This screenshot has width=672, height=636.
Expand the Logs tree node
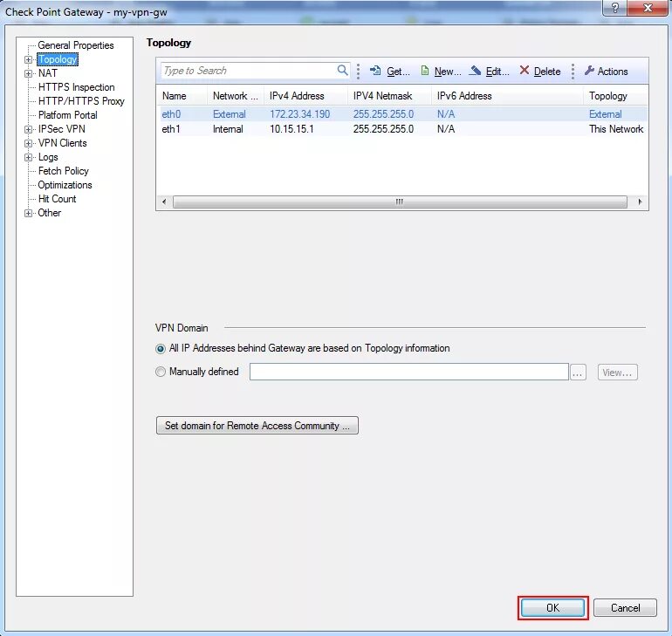[28, 158]
